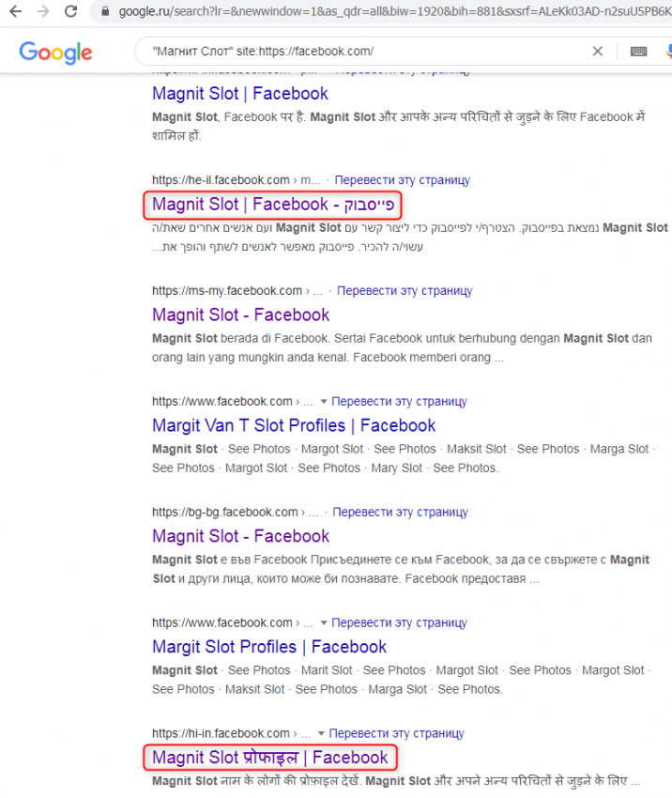The image size is (672, 798).
Task: Translate the he-il.facebook.com result page
Action: pyautogui.click(x=403, y=180)
